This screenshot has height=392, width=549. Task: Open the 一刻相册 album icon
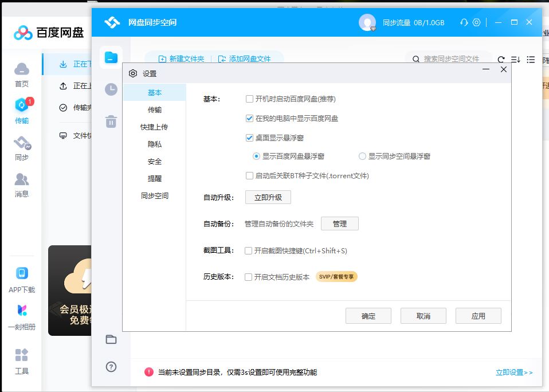[22, 310]
